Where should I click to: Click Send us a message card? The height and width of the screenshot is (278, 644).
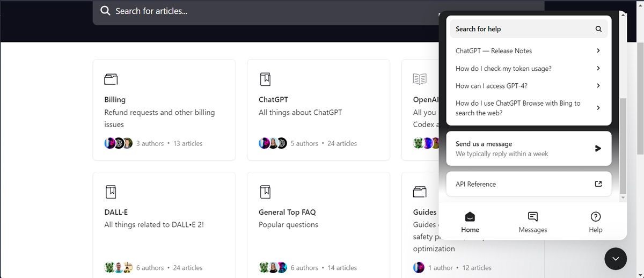tap(529, 148)
